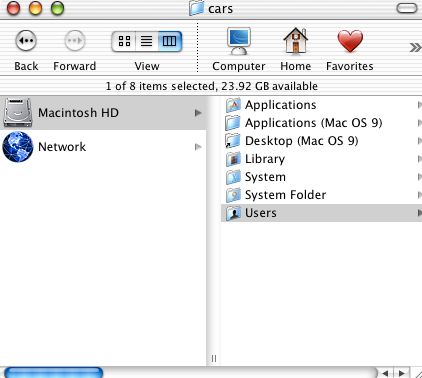Expand the Applications (Mac OS 9) row arrow

[x=419, y=123]
